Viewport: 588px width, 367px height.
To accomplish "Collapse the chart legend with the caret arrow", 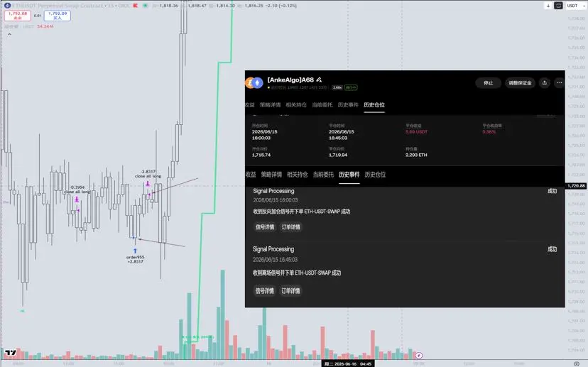I will coord(9,34).
